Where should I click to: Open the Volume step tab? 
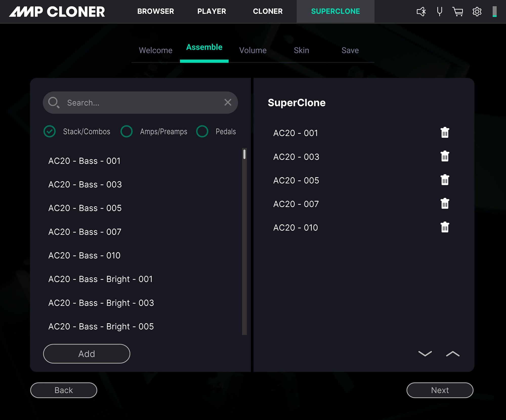tap(253, 50)
